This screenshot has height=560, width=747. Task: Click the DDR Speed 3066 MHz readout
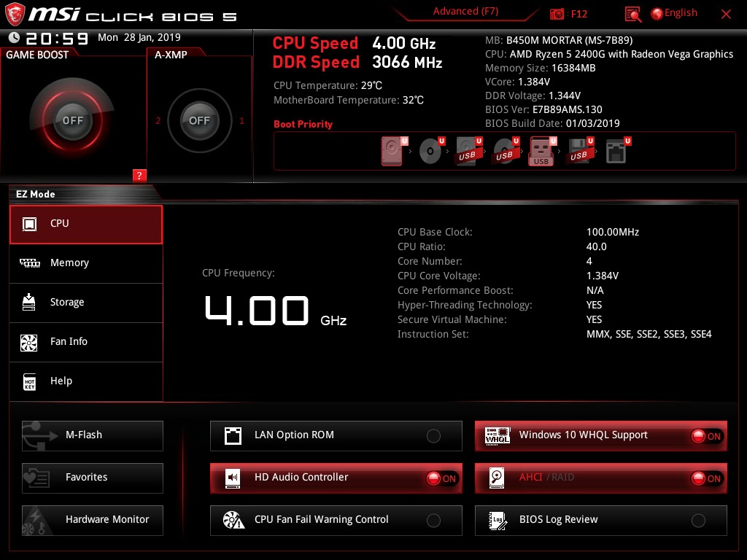click(x=357, y=63)
